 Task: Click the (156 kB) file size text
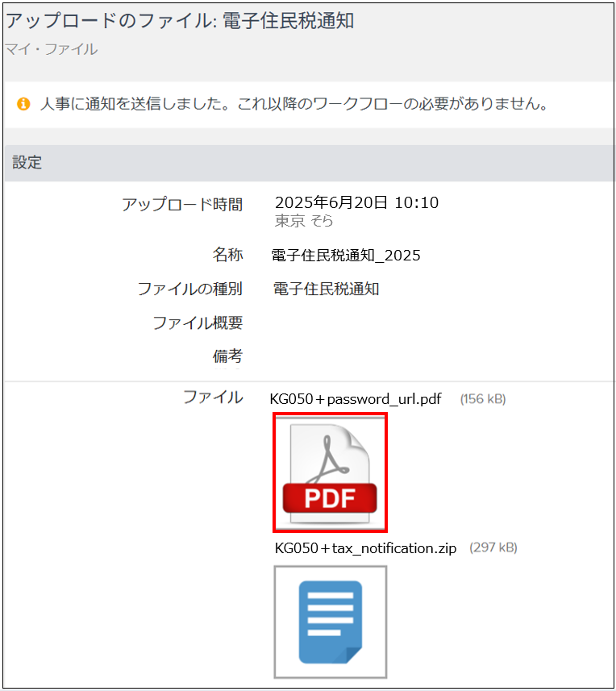(x=483, y=399)
